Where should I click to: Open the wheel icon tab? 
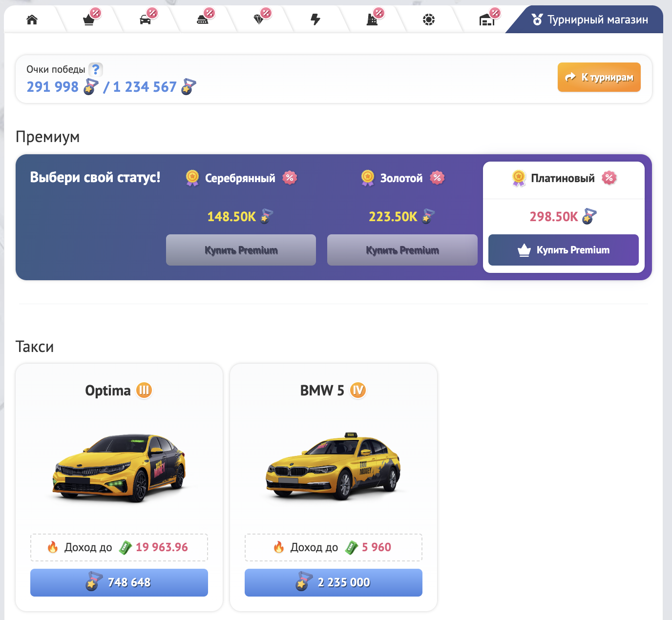(429, 20)
